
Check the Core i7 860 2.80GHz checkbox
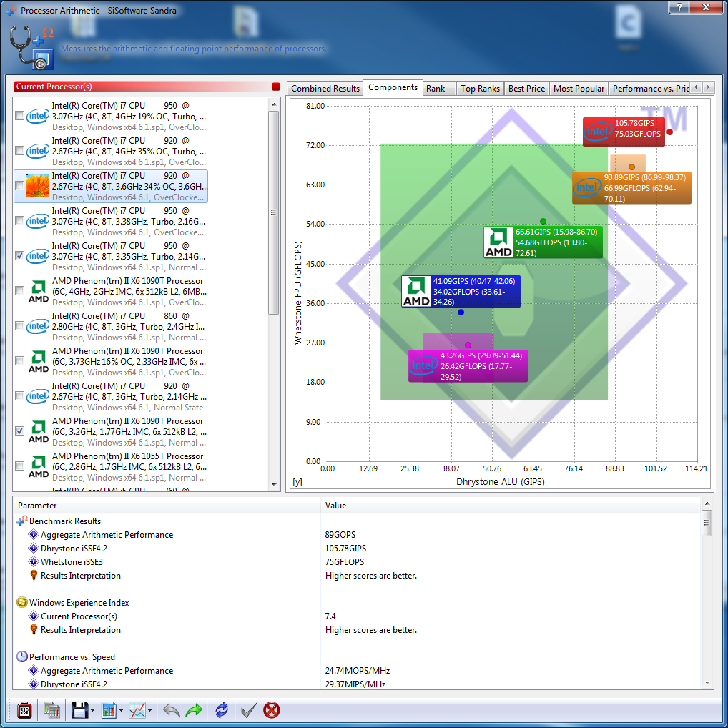19,326
